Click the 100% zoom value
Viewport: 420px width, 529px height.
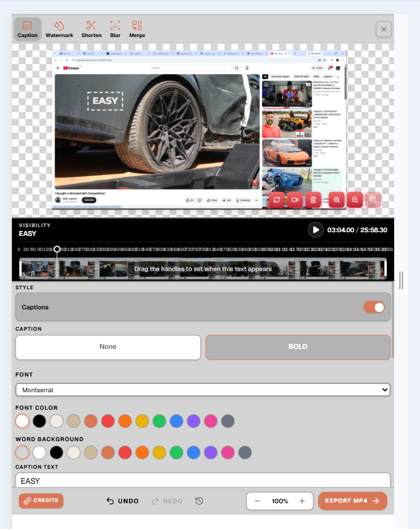tap(280, 501)
